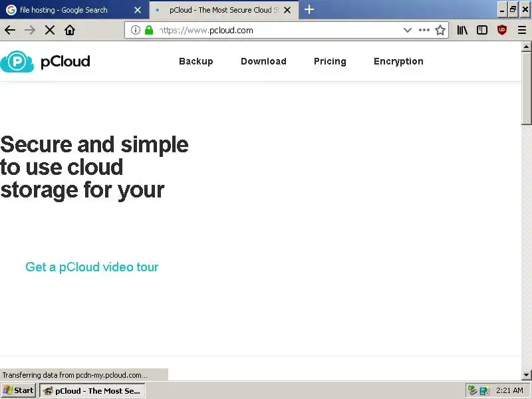Open the Encryption menu item
532x399 pixels.
click(398, 61)
